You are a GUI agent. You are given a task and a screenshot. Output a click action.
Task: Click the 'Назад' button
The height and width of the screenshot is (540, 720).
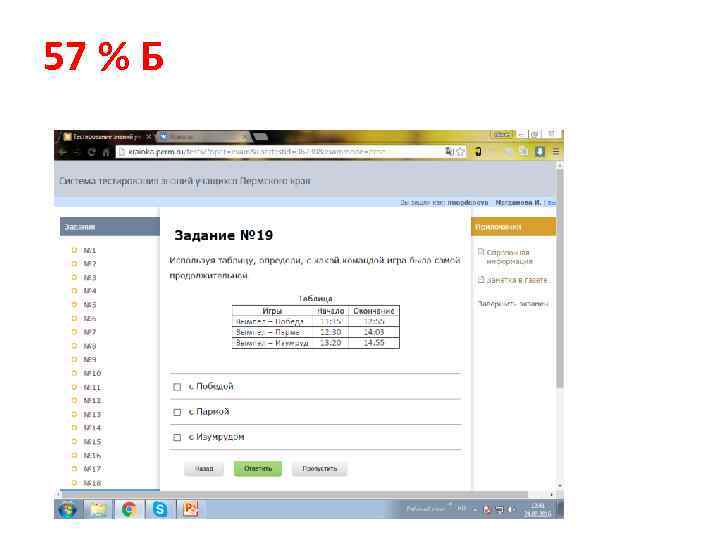click(204, 469)
